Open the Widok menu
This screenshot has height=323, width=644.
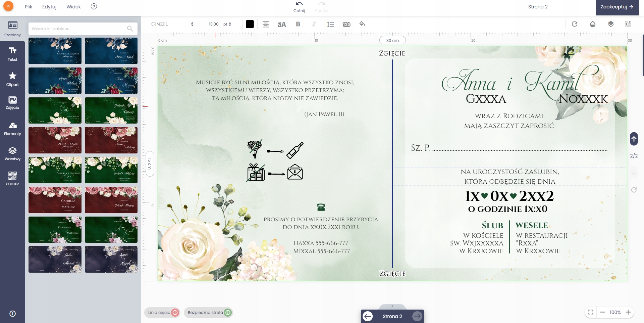[x=73, y=7]
